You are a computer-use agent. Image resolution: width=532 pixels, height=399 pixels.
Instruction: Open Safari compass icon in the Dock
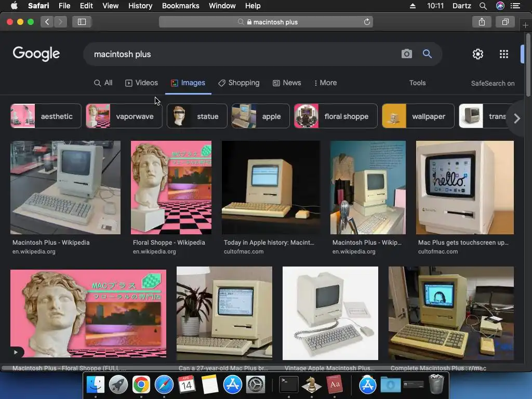coord(164,384)
